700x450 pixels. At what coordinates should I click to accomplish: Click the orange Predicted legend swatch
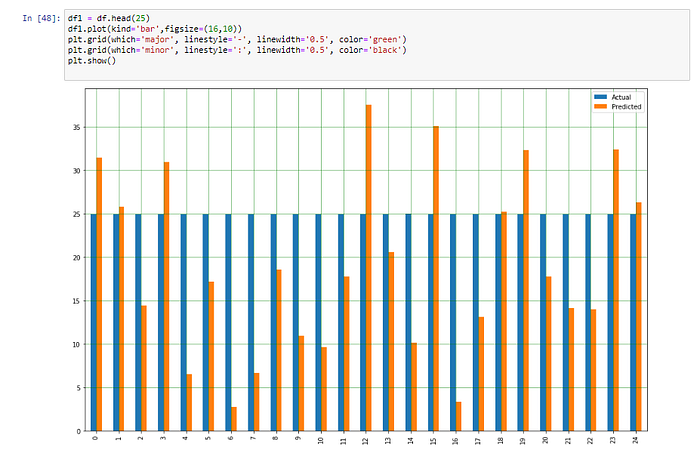[x=600, y=107]
